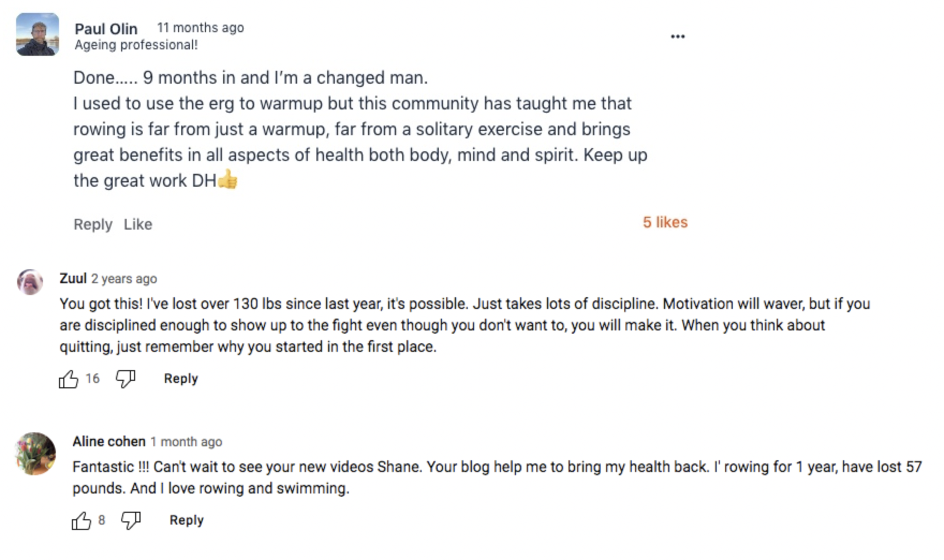This screenshot has width=944, height=560.
Task: Thumbs-up Zuul's comment
Action: click(x=69, y=379)
